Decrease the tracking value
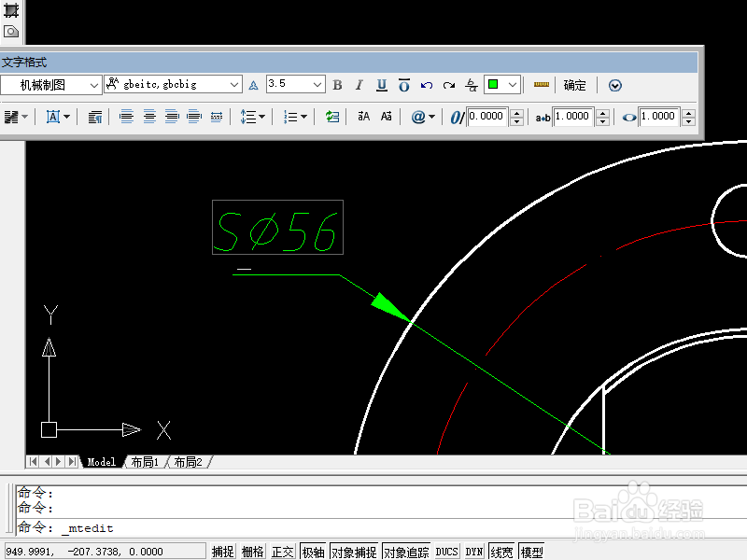The height and width of the screenshot is (560, 747). [603, 121]
